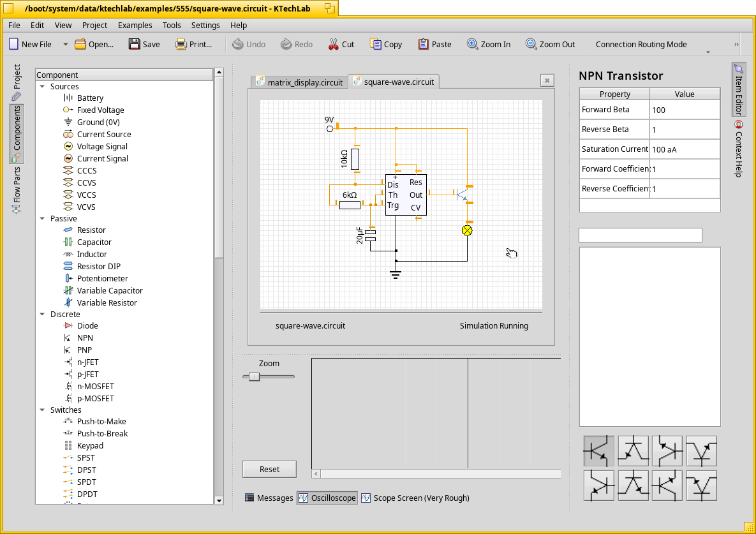Click the Copy toolbar icon
The height and width of the screenshot is (534, 756).
[x=376, y=44]
